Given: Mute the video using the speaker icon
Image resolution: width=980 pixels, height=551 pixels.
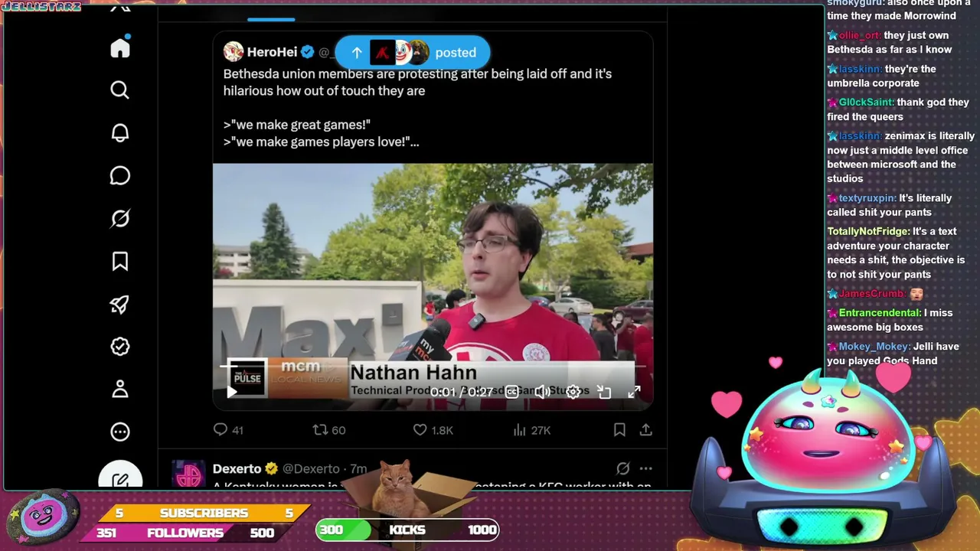Looking at the screenshot, I should coord(542,392).
